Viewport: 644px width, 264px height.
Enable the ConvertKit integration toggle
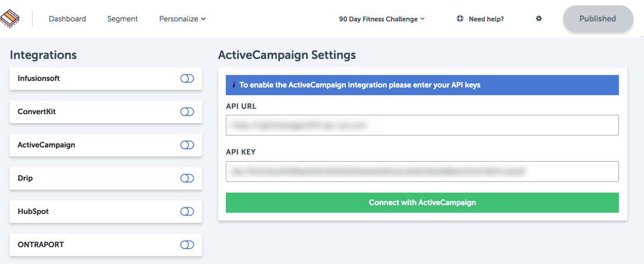click(x=187, y=112)
